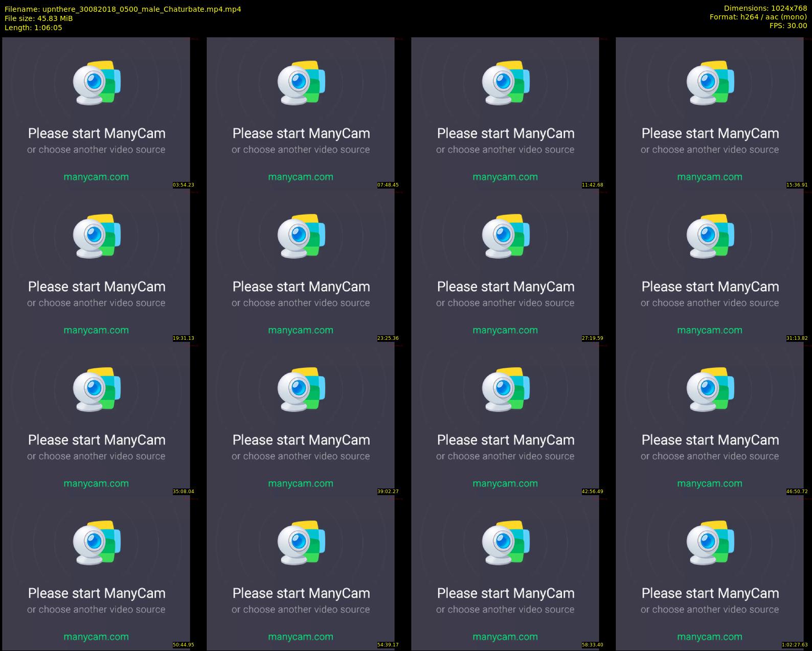Click the 58:33.40 timestamp label
The image size is (812, 651).
pos(593,645)
